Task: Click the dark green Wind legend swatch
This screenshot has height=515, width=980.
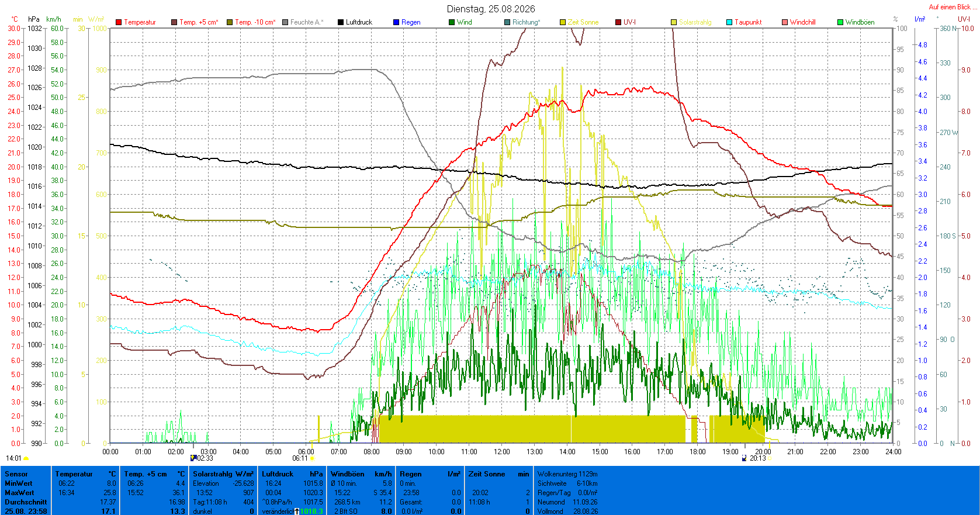Action: (452, 22)
